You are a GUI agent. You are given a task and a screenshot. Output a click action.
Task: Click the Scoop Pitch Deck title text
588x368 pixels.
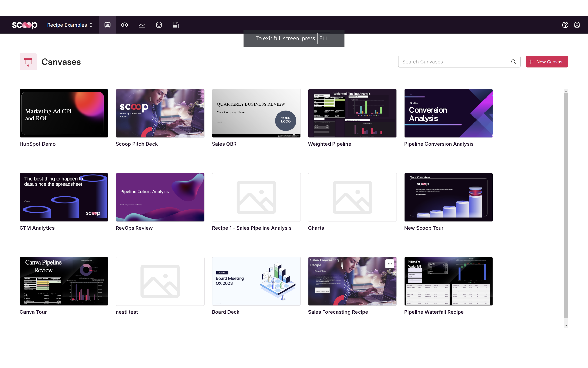click(137, 144)
